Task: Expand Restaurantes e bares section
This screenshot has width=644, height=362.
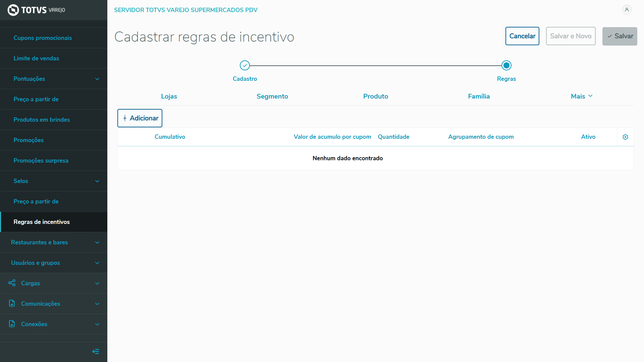Action: (97, 243)
